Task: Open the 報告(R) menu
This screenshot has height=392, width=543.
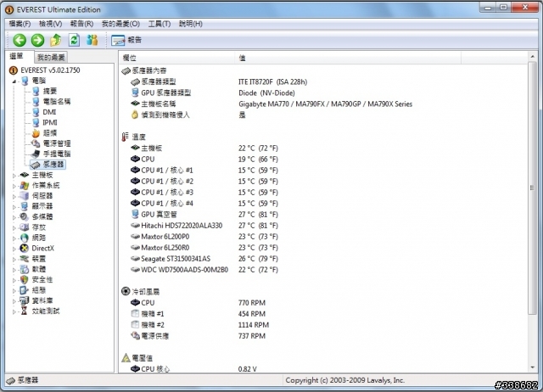Action: (81, 24)
